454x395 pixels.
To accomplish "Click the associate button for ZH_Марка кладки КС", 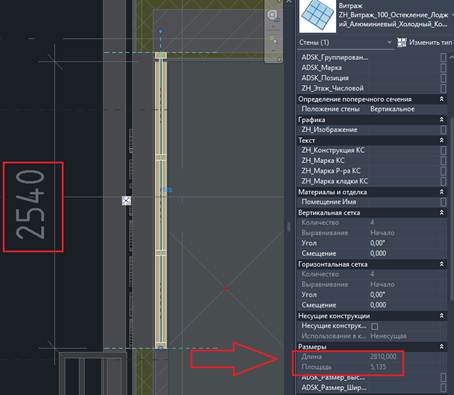I will click(443, 181).
